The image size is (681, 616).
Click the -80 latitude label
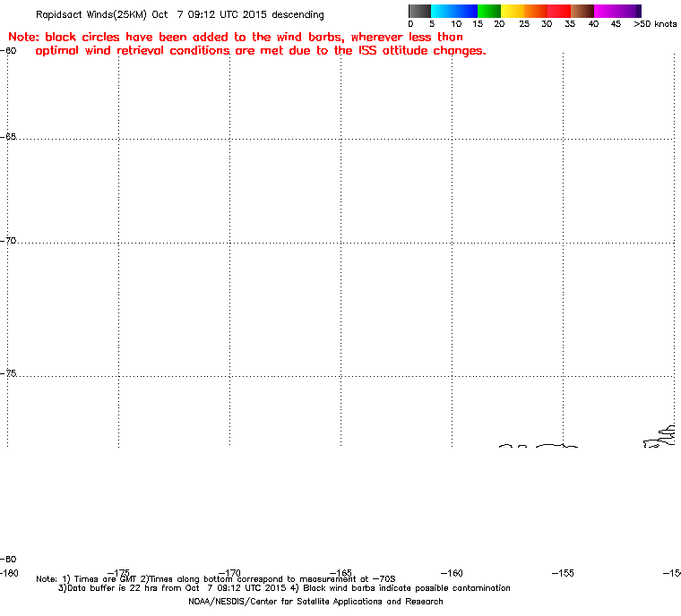pos(10,559)
